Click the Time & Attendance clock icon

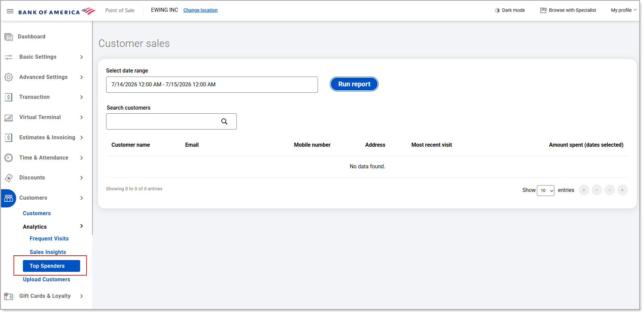coord(9,158)
